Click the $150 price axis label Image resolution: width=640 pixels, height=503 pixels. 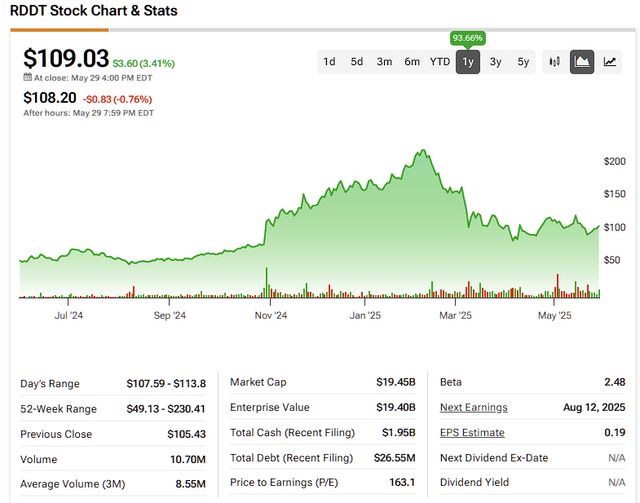pyautogui.click(x=614, y=194)
